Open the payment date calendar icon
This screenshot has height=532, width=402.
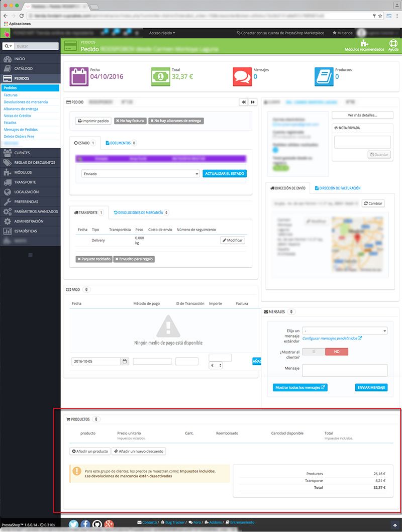(125, 361)
